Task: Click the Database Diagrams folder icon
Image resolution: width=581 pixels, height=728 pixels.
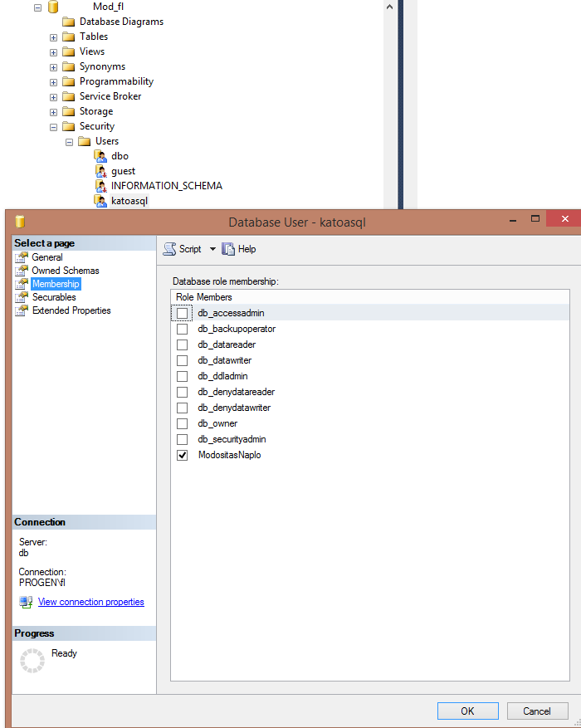Action: (69, 22)
